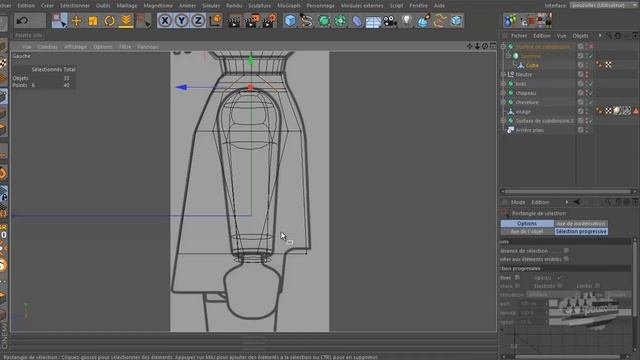Click the viewport zoom icon

click(477, 46)
